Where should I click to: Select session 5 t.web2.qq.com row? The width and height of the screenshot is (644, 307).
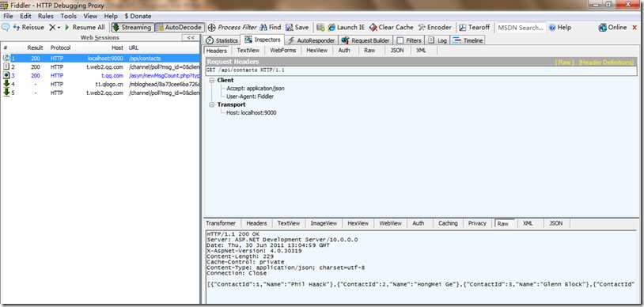click(100, 93)
